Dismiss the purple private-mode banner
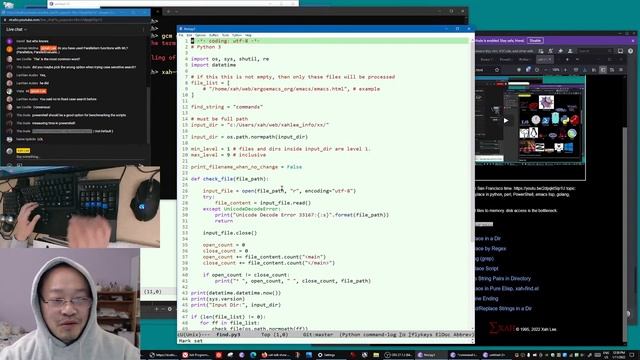Screen dimensions: 640x360 [633, 41]
